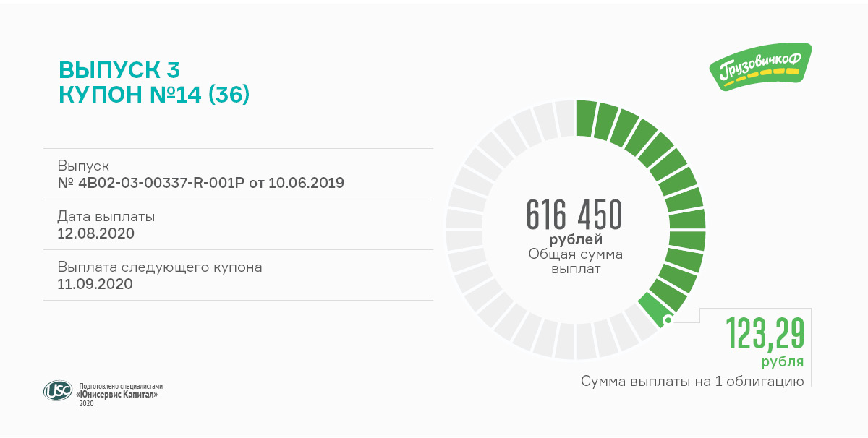Click the "Выплата следующего купона" label
The image size is (868, 438).
160,267
